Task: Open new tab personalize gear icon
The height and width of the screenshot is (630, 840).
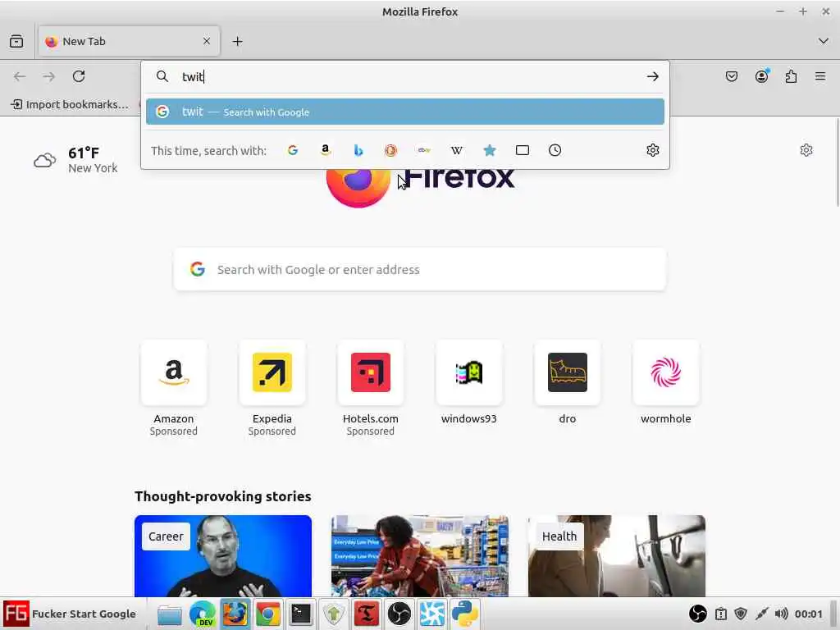Action: (x=806, y=150)
